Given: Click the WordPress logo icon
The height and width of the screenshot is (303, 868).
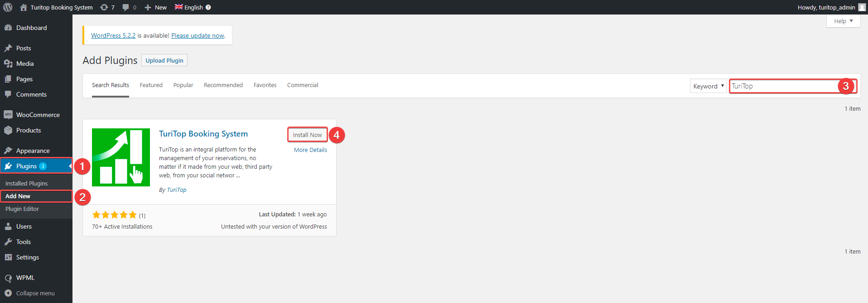Looking at the screenshot, I should coord(8,7).
